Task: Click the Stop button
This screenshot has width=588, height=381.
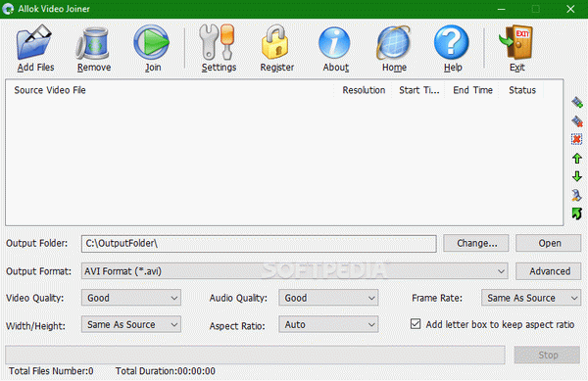Action: point(547,355)
